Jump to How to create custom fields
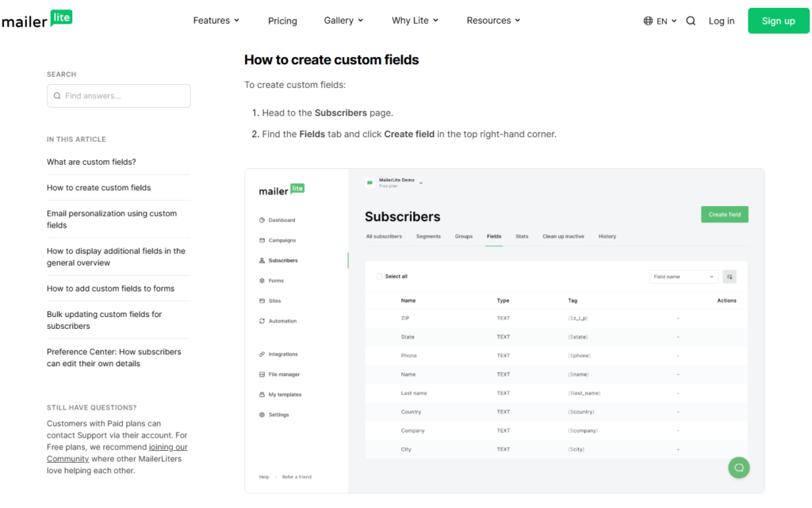Screen dimensions: 812x508 (x=99, y=188)
